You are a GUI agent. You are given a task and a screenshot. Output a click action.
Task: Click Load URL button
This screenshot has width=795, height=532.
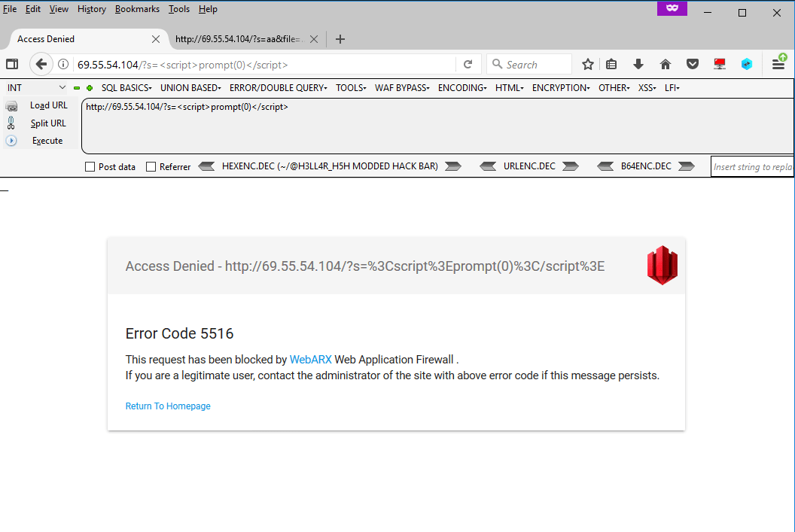pos(49,105)
